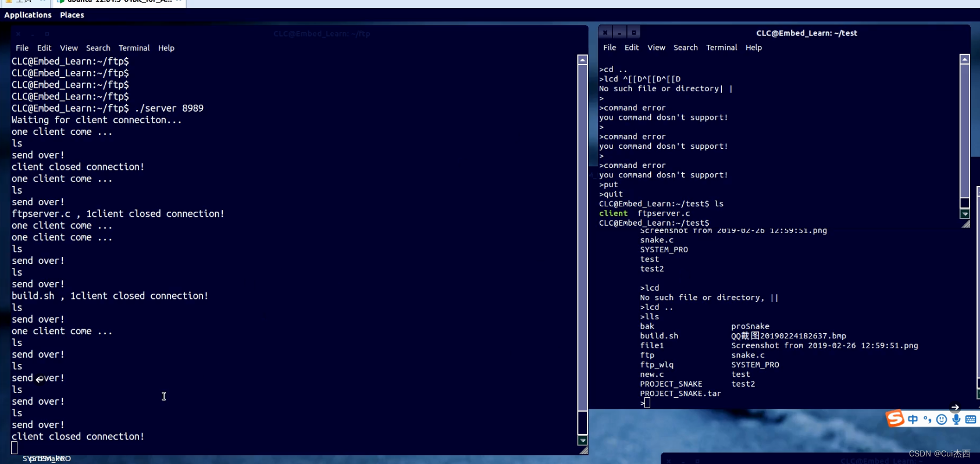Click the test terminal scroll-down arrow
The width and height of the screenshot is (980, 464).
click(965, 214)
